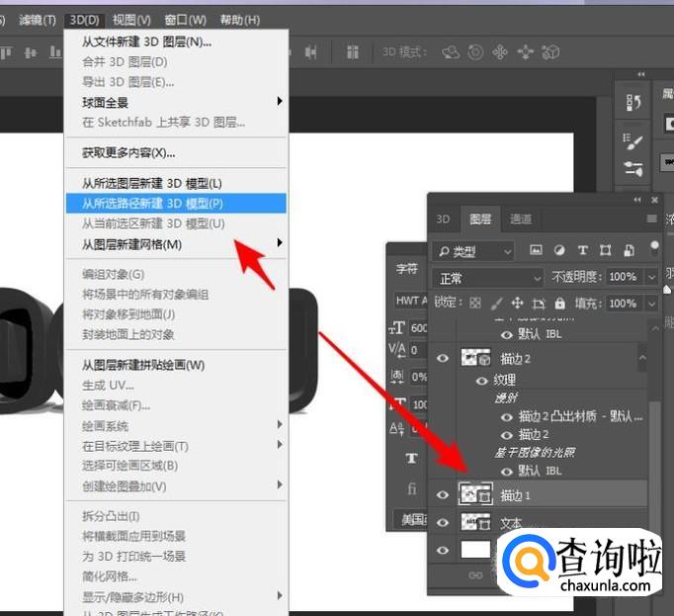Click the lock all layer padlock icon
Screen dimensions: 674x616
560,304
